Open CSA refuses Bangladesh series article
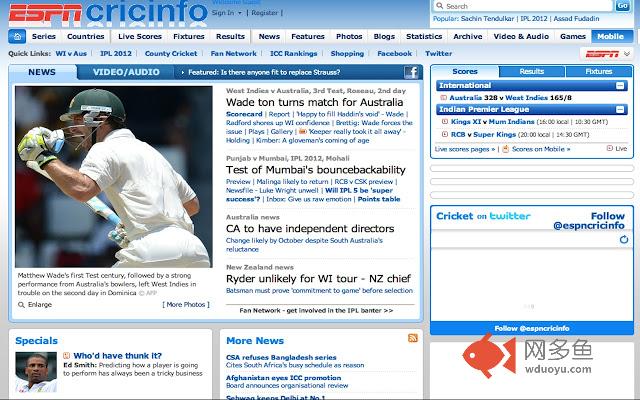The width and height of the screenshot is (640, 400). pos(281,358)
